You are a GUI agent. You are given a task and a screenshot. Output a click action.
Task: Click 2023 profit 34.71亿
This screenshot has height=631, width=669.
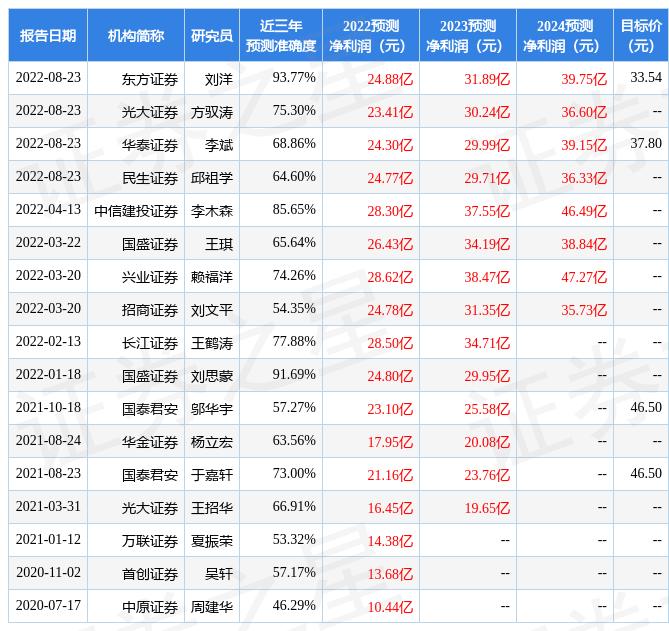pos(487,343)
